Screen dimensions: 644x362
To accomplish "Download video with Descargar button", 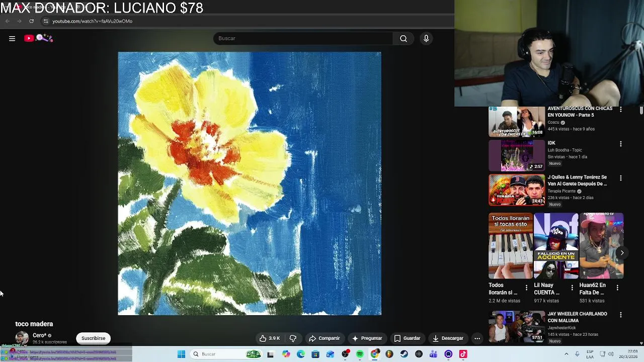I will point(448,338).
